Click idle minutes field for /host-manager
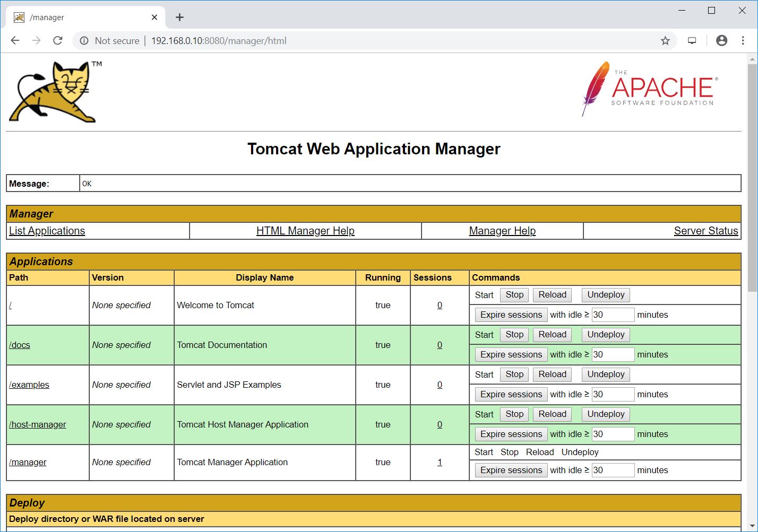Screen dimensions: 758x532 (x=613, y=434)
